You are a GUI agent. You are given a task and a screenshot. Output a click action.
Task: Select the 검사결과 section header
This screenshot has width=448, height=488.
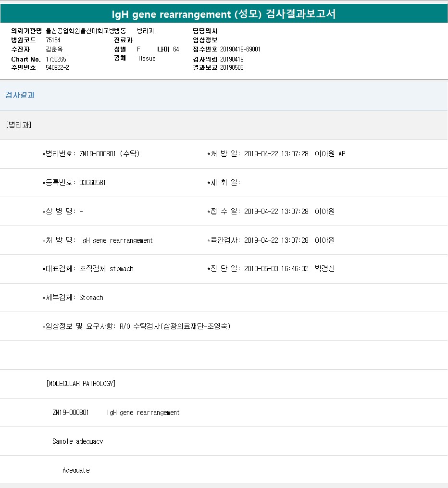pyautogui.click(x=20, y=95)
